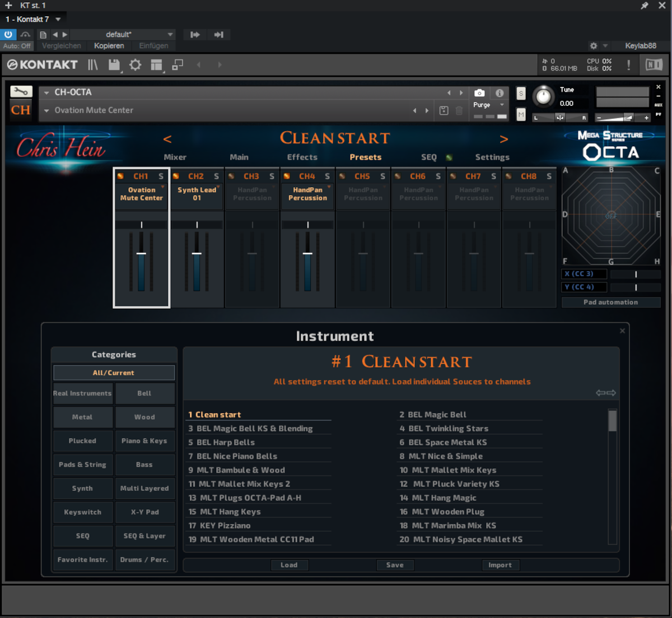Switch to the Mixer tab
Image resolution: width=672 pixels, height=618 pixels.
(175, 157)
